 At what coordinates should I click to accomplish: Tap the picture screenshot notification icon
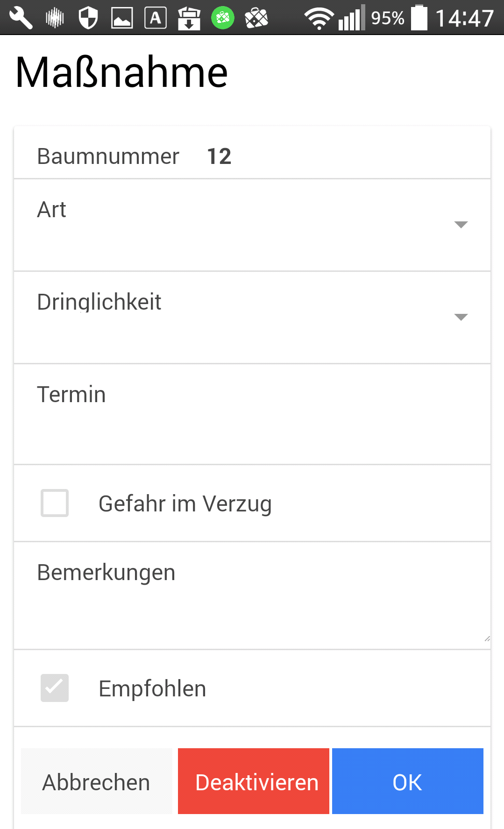pos(122,18)
